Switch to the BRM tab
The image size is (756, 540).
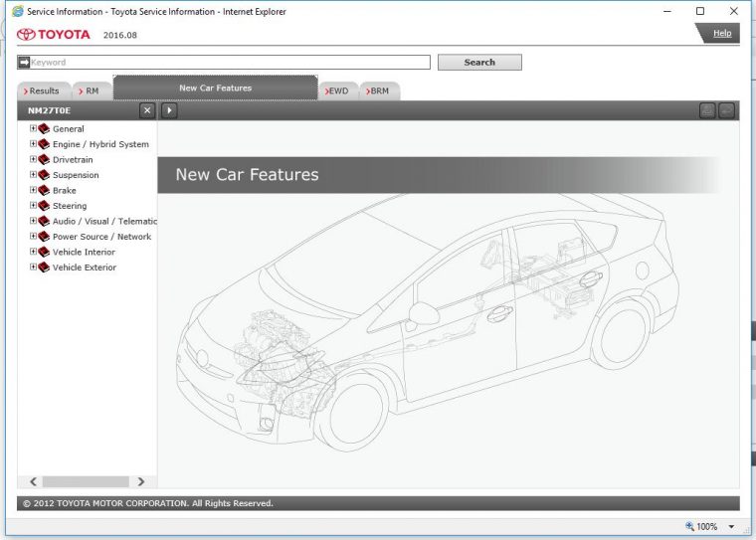pos(379,90)
